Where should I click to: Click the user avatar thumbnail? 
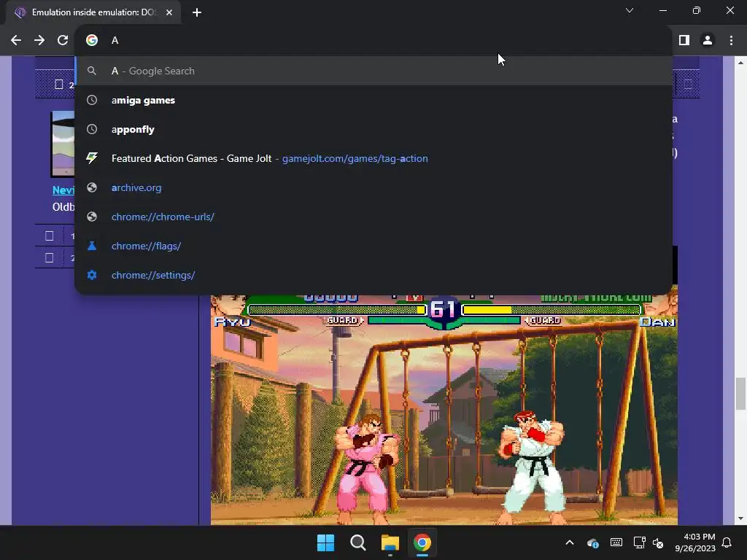[x=63, y=144]
